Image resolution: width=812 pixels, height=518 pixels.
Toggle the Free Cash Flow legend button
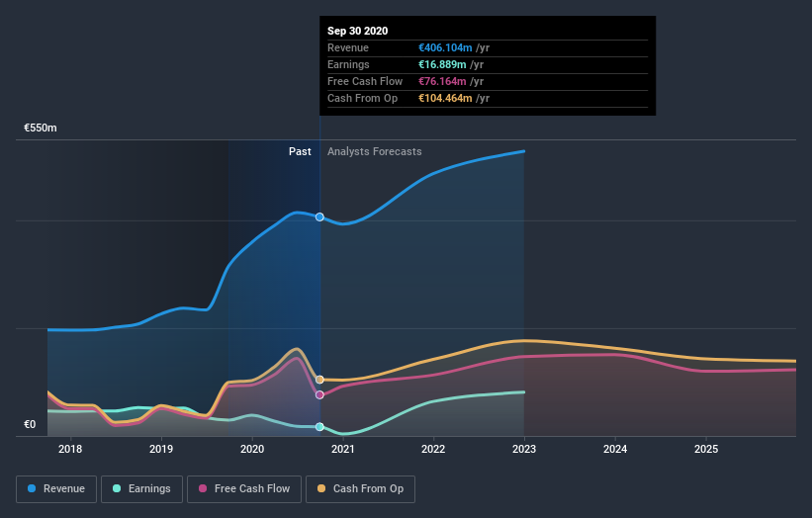pyautogui.click(x=244, y=489)
